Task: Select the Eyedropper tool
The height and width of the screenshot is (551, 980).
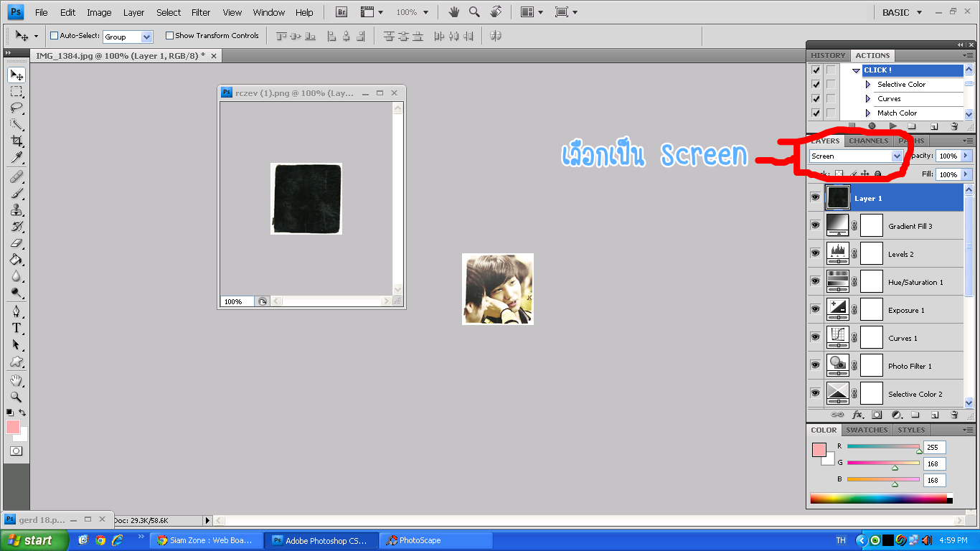Action: coord(16,158)
